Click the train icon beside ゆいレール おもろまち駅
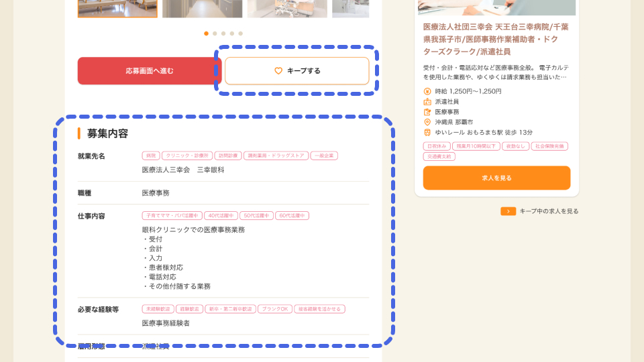This screenshot has height=362, width=644. click(427, 132)
